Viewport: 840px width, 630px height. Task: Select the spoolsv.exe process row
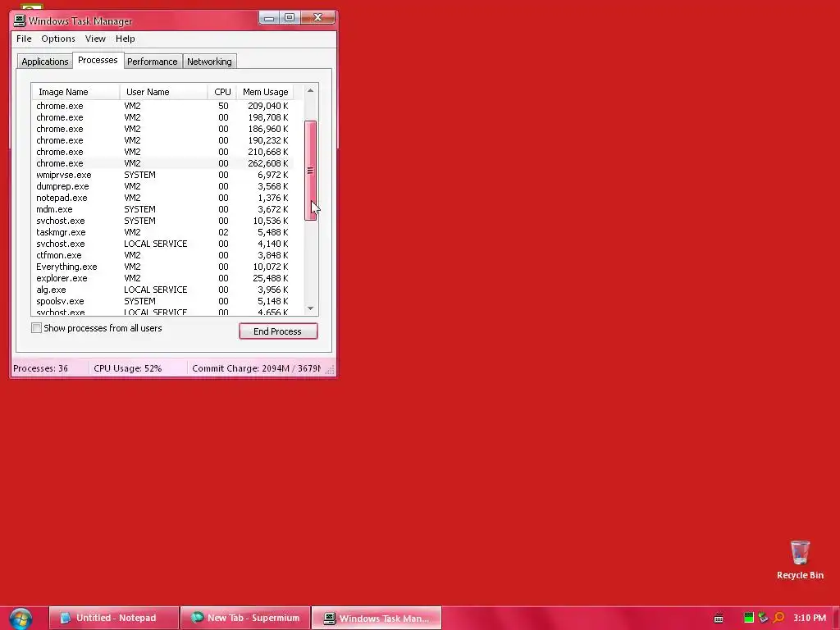[x=162, y=301]
